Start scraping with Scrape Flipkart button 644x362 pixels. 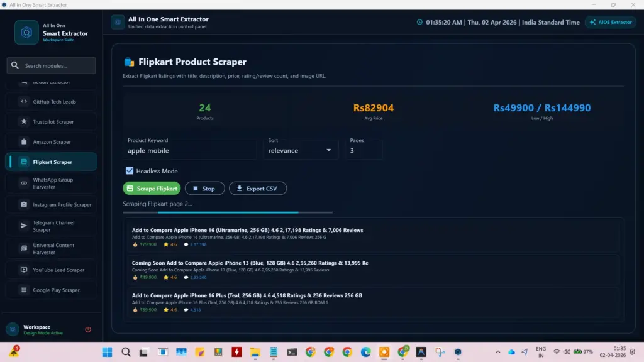[x=152, y=189]
